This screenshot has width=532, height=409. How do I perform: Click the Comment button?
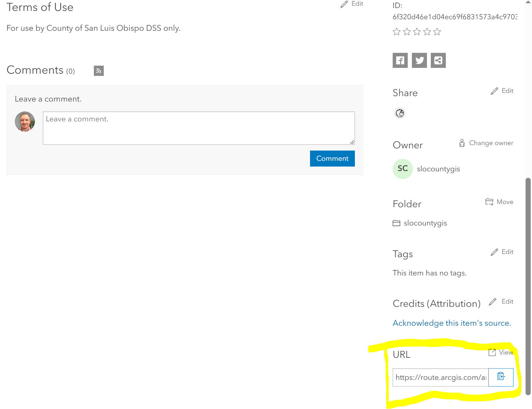click(332, 158)
